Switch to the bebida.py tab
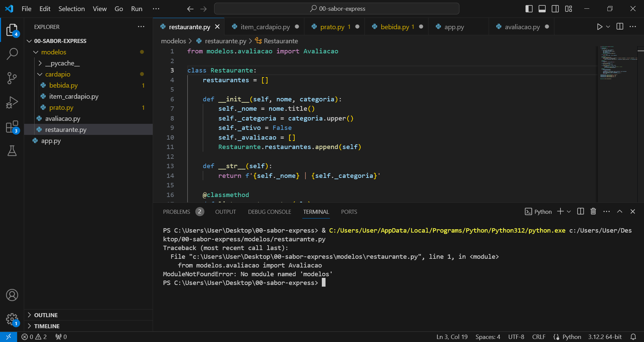The image size is (644, 342). 397,27
